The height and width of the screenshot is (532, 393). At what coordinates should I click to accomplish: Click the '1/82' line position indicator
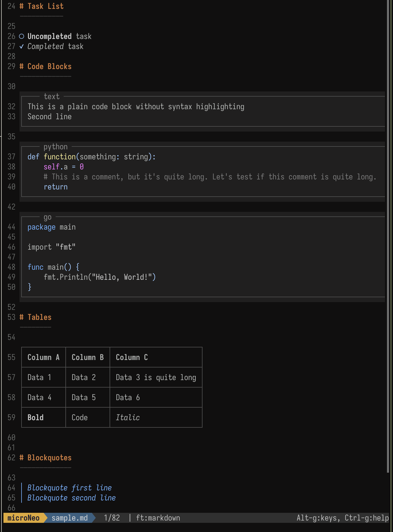[112, 518]
